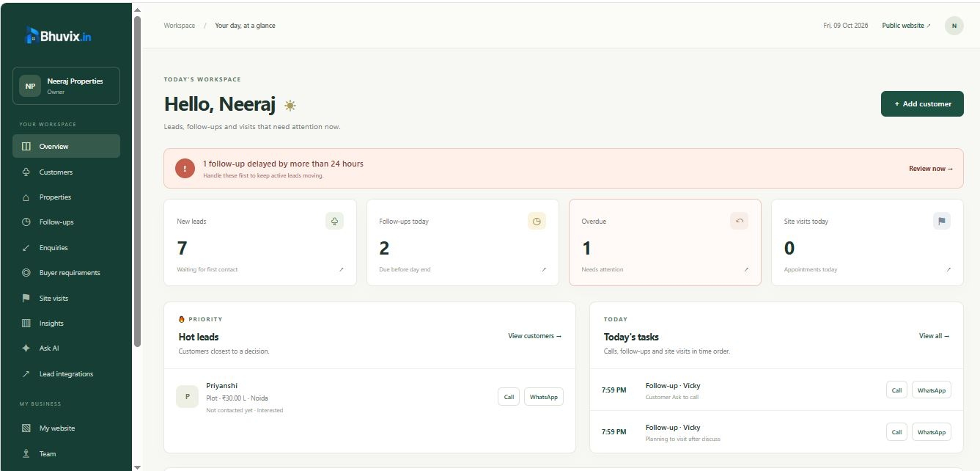980x471 pixels.
Task: Click the Follow-ups clock icon in sidebar
Action: point(26,222)
